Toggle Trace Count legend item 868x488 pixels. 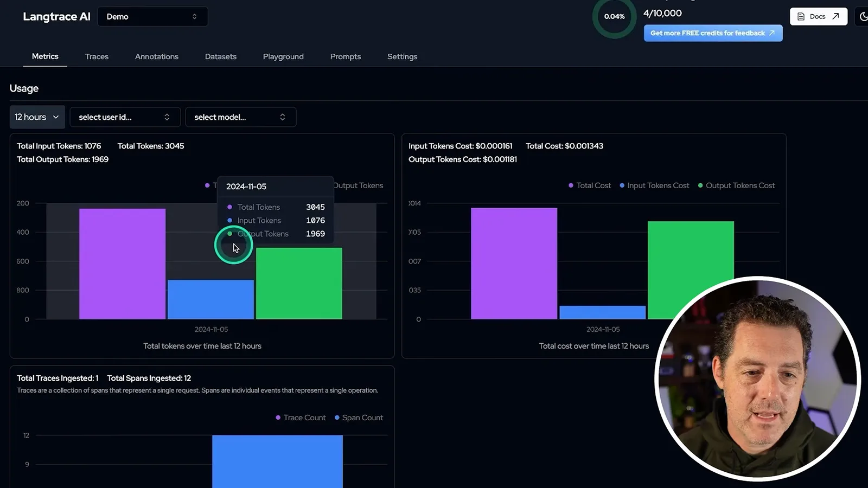301,418
